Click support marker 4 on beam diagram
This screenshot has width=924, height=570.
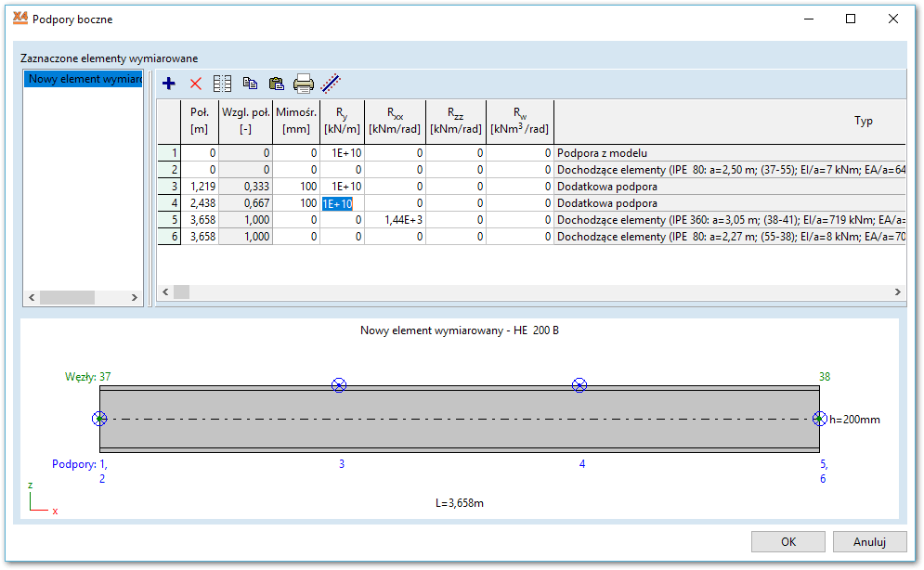pyautogui.click(x=579, y=385)
